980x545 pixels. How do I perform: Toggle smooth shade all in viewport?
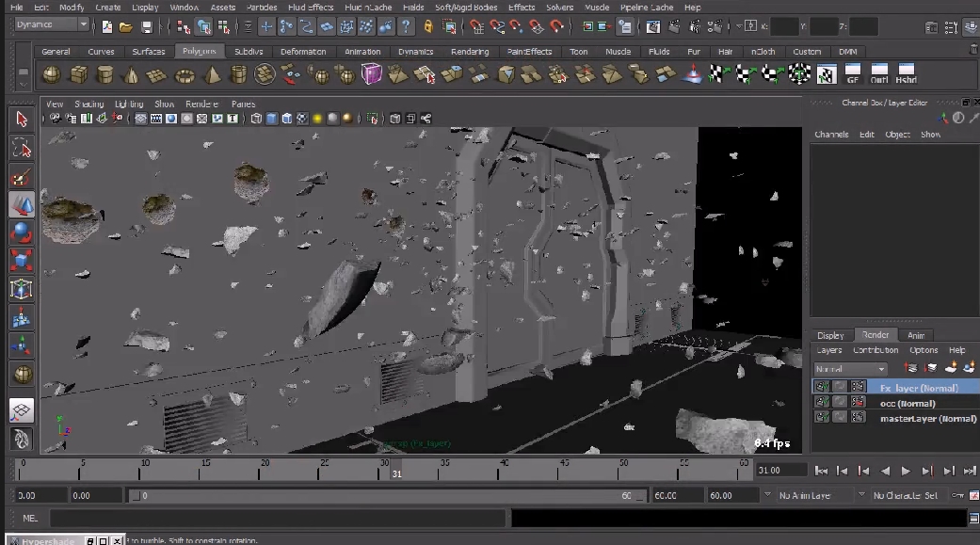coord(272,118)
